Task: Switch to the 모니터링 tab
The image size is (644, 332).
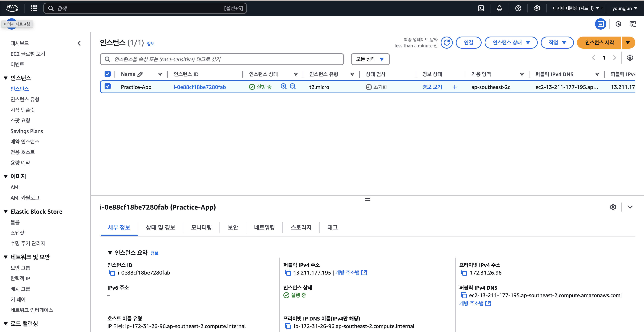Action: click(x=201, y=227)
